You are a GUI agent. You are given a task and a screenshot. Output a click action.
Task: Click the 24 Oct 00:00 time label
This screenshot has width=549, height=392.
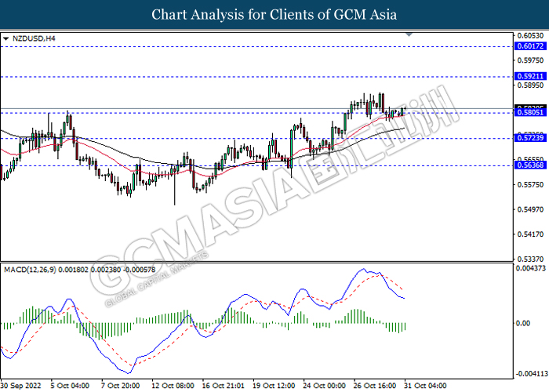324,386
